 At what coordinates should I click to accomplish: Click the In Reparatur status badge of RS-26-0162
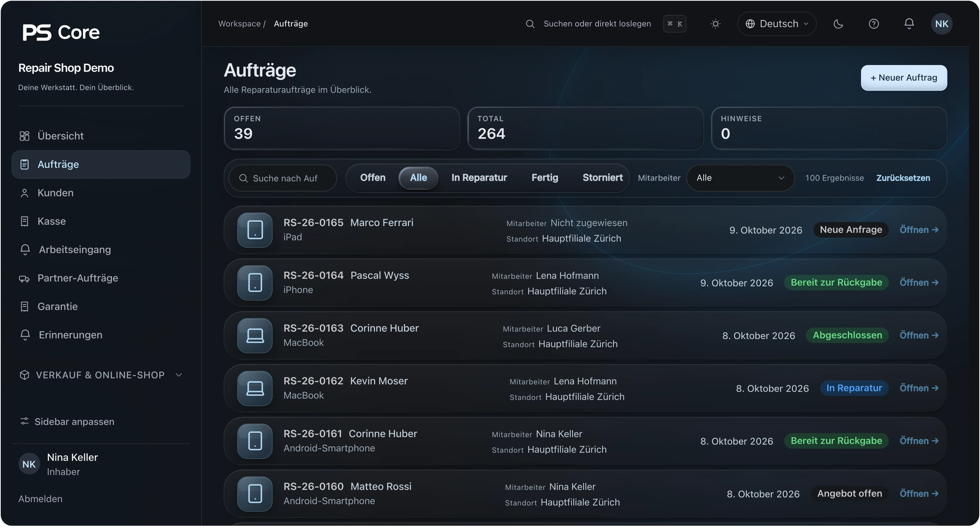pyautogui.click(x=854, y=388)
